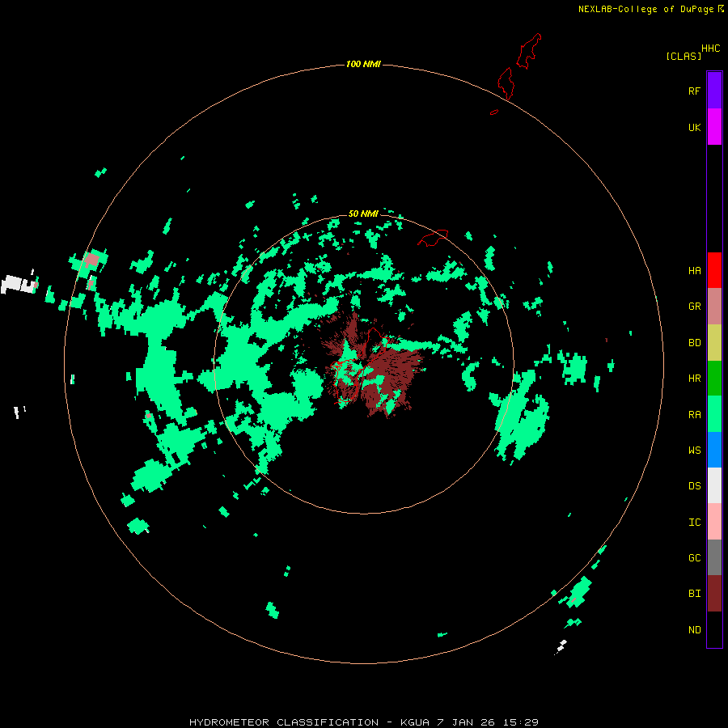Viewport: 728px width, 728px height.
Task: Click the RF legend label
Action: [694, 91]
